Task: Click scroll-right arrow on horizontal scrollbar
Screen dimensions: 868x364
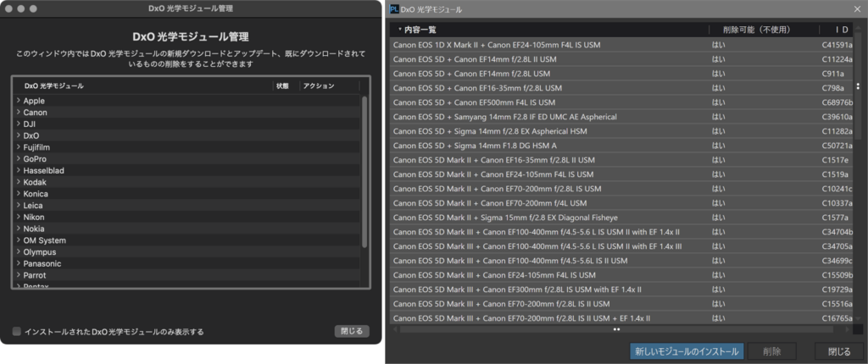Action: 847,329
